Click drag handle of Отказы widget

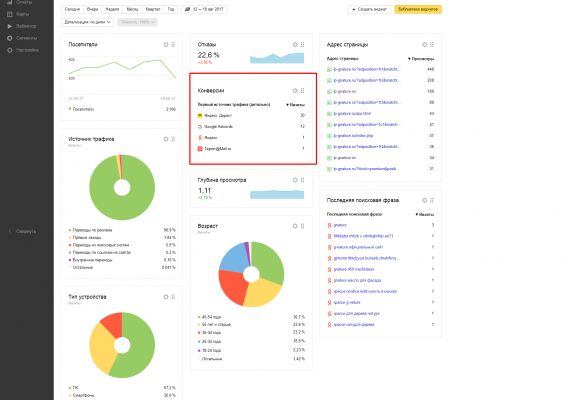click(x=303, y=44)
